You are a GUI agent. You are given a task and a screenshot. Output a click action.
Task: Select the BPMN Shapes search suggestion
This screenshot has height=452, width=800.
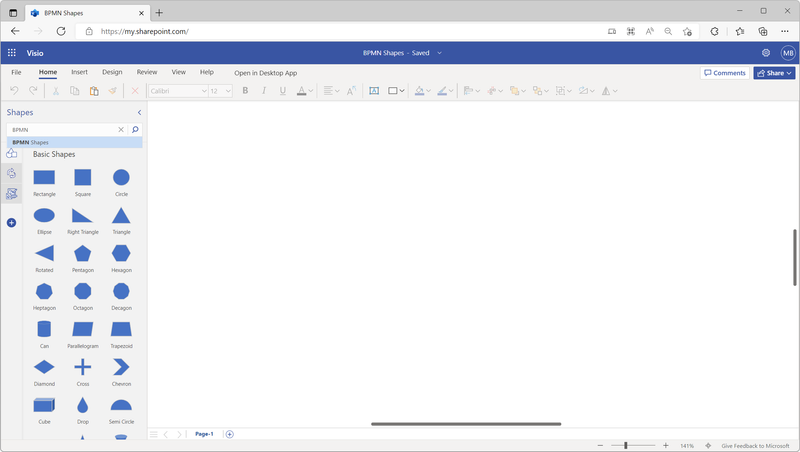74,142
